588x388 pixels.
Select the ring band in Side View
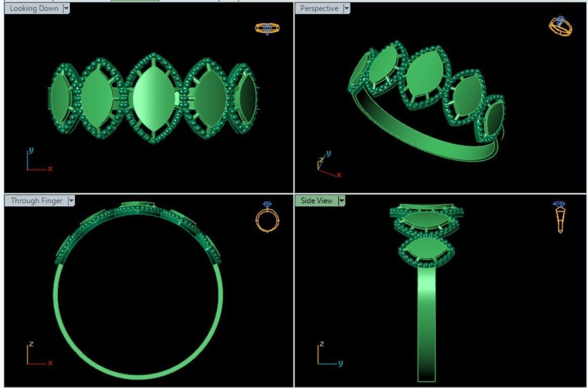pos(427,324)
